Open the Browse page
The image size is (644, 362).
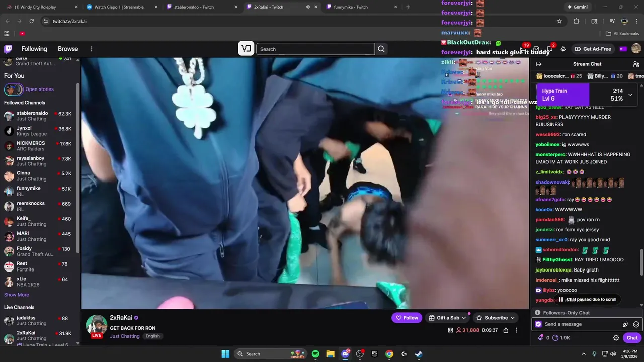pyautogui.click(x=68, y=49)
